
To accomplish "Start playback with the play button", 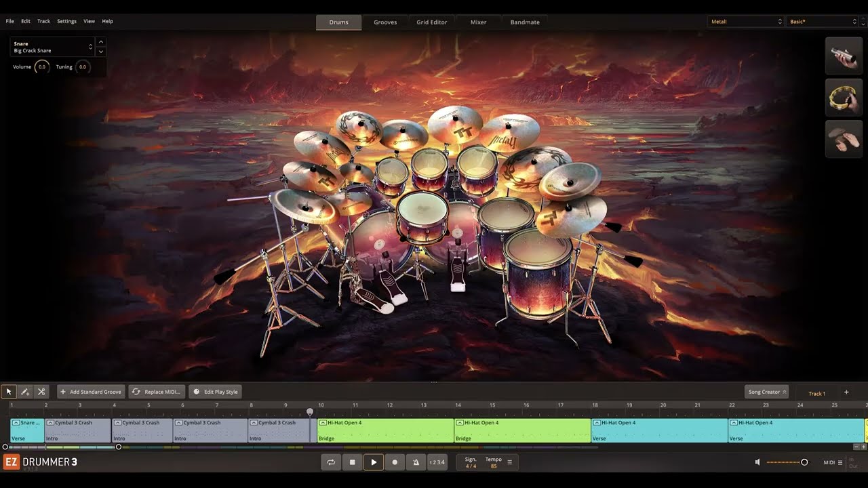I will tap(374, 462).
